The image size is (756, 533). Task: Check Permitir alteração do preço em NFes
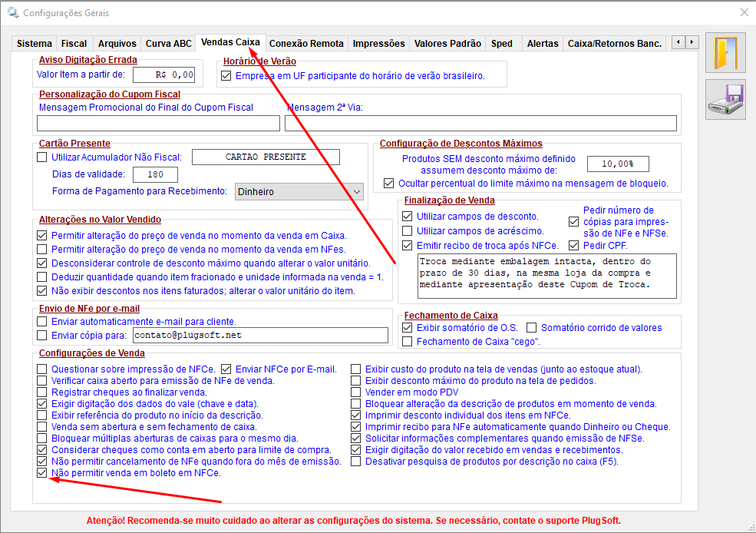(x=42, y=250)
